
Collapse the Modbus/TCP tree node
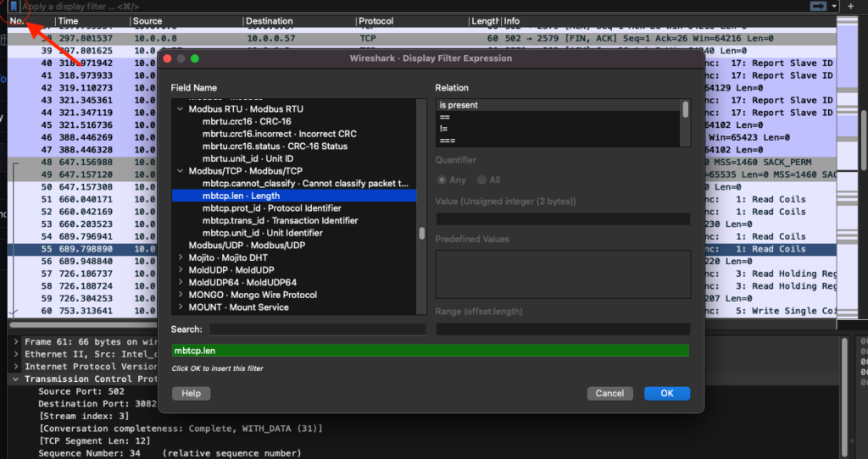[180, 171]
